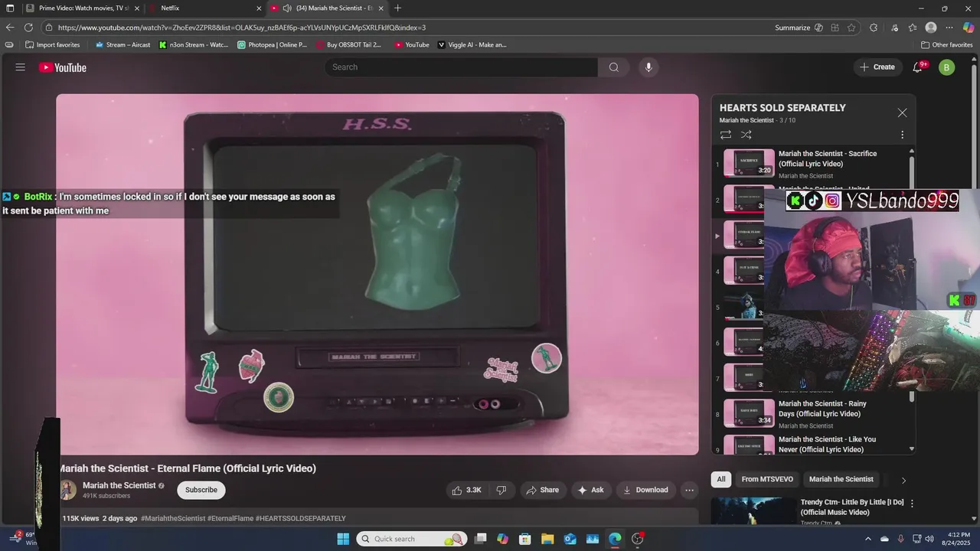Open Edge settings and more menu
This screenshot has width=980, height=551.
point(949,28)
